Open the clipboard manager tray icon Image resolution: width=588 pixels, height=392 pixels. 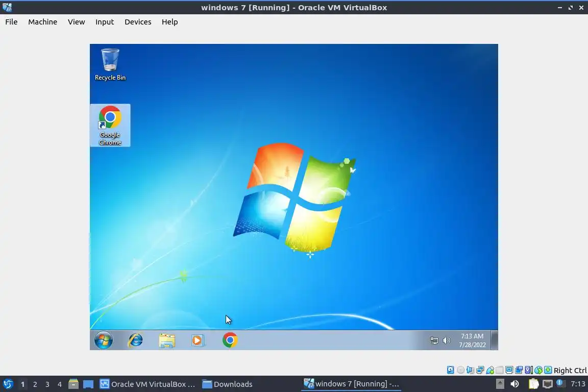point(533,384)
